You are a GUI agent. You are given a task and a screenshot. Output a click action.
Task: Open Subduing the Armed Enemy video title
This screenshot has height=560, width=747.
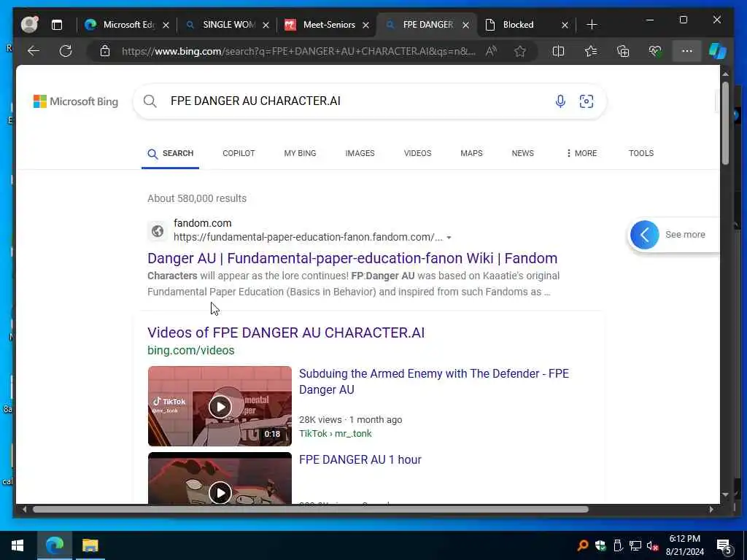[433, 381]
